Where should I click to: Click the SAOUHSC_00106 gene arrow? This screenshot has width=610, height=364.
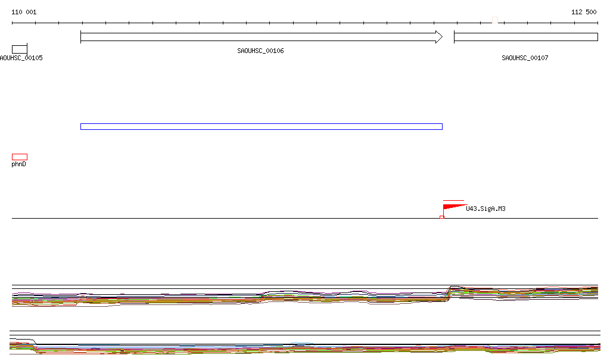click(x=262, y=37)
